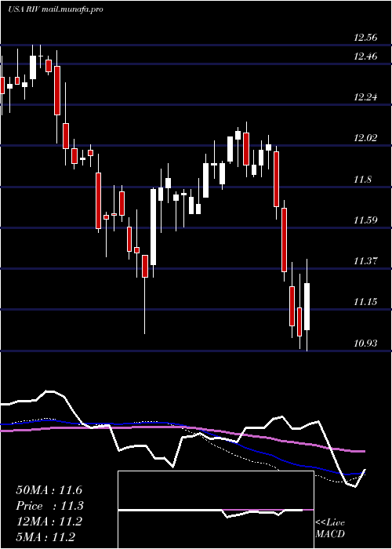Click the 11.59 price axis label

(x=365, y=220)
